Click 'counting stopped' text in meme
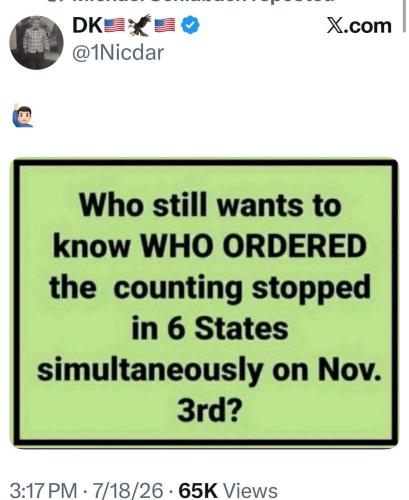The image size is (409, 500). (242, 289)
